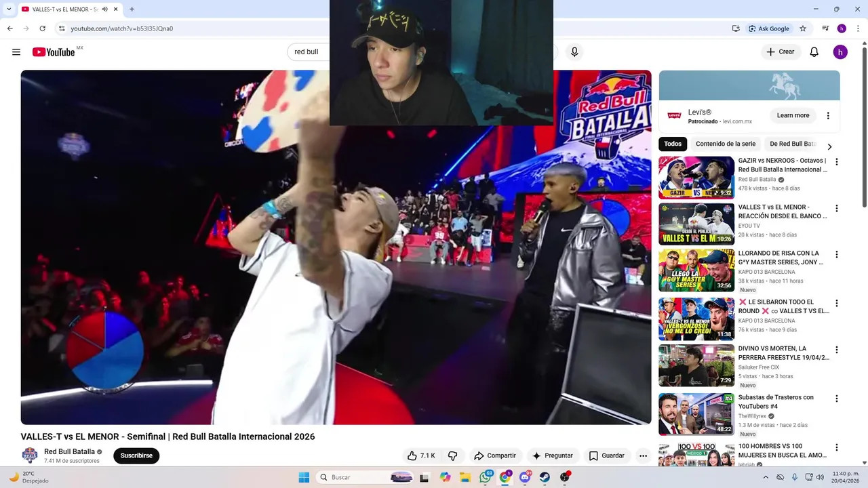
Task: Open options for GAZIR vs NEKROOS video
Action: (x=836, y=162)
